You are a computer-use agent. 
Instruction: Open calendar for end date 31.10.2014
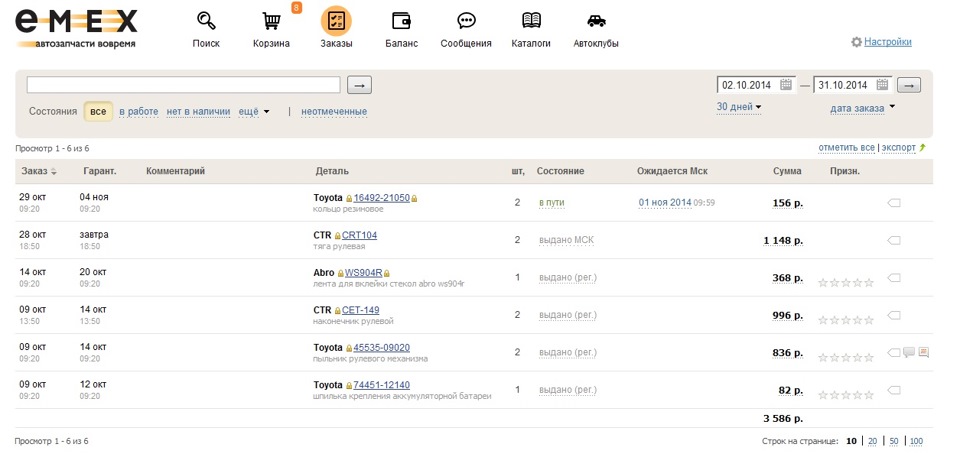(x=882, y=85)
